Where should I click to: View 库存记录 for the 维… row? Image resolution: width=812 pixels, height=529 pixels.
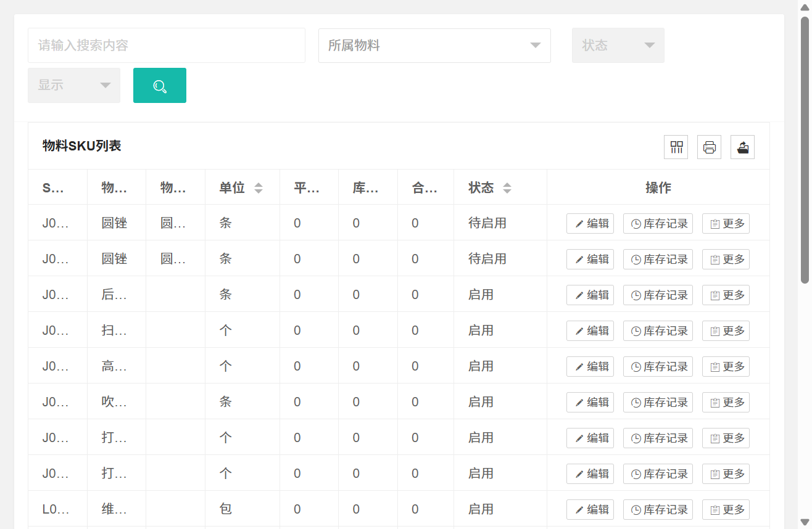[x=658, y=509]
